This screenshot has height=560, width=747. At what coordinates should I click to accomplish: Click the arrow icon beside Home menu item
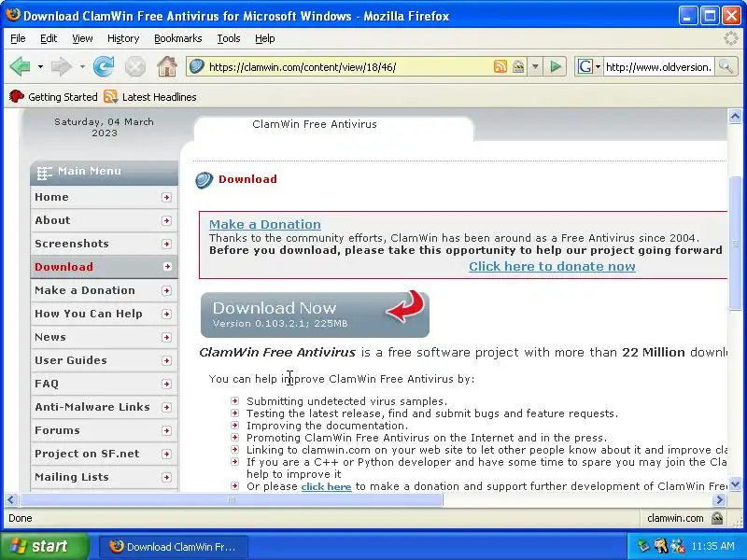[x=166, y=197]
